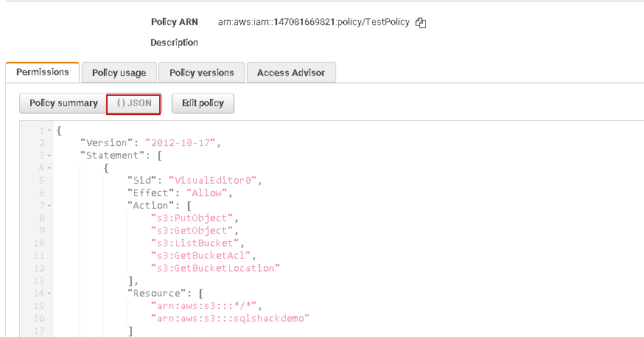Collapse the Action array fold arrow

point(49,206)
